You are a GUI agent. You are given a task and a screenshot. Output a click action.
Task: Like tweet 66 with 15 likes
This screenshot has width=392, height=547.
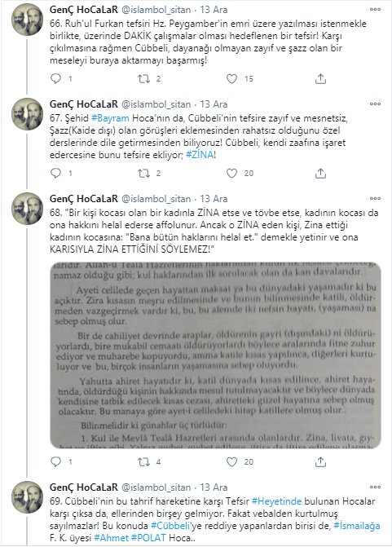tap(232, 78)
